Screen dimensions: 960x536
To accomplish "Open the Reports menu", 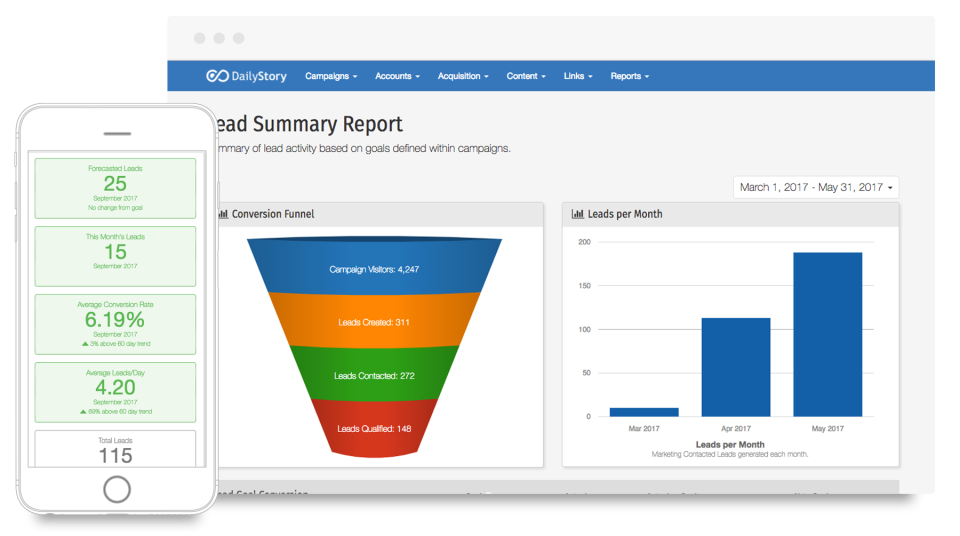I will 629,76.
